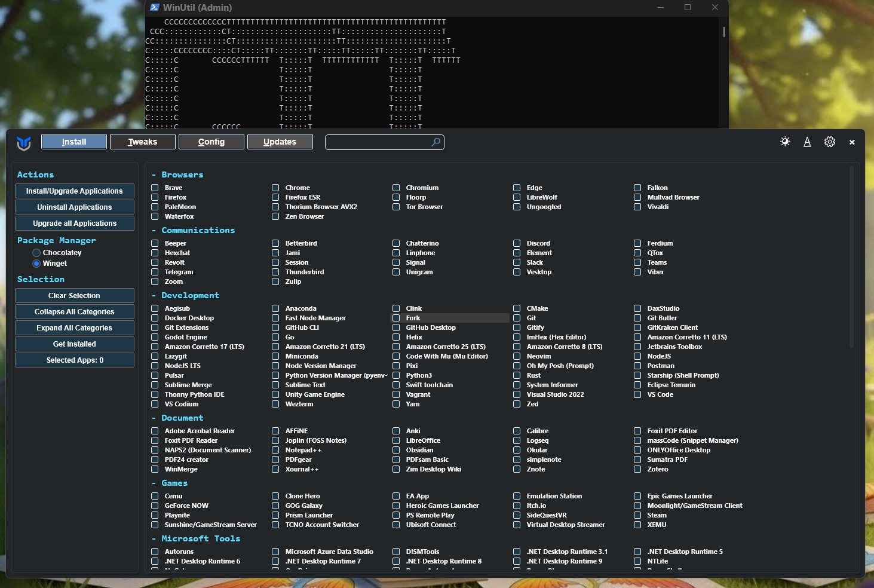Click the NodeJS LTS label

183,366
